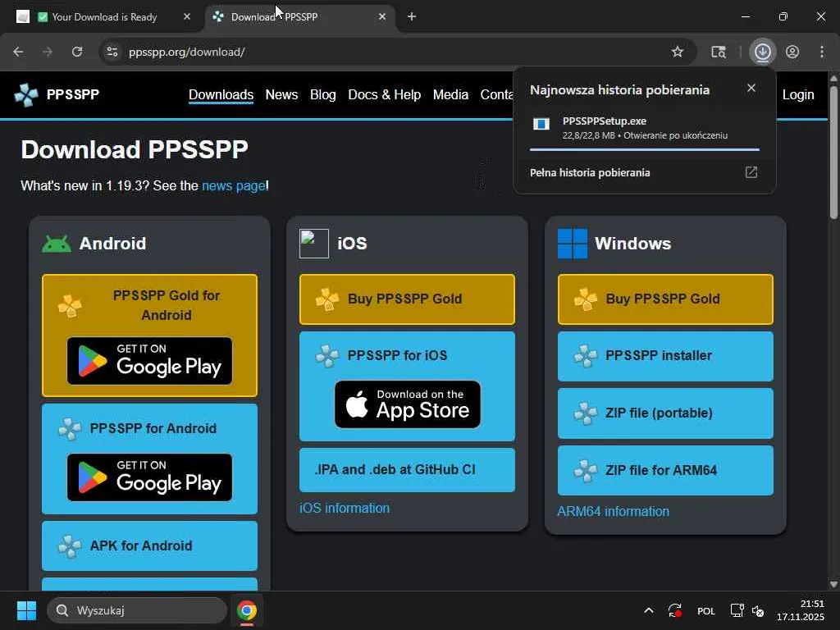Click Google Play badge under PPSSPP for Android
The height and width of the screenshot is (630, 840).
tap(149, 477)
